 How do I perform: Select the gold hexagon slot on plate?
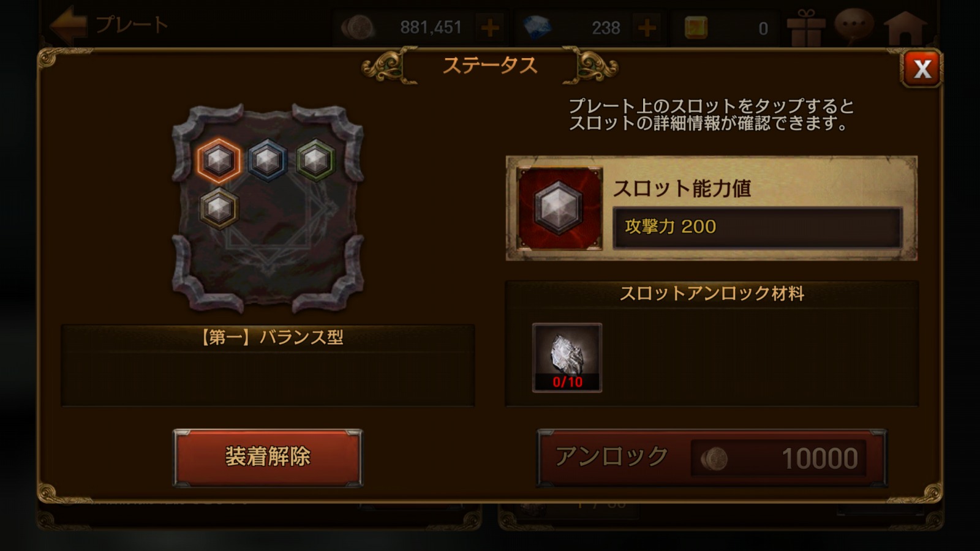[x=219, y=209]
